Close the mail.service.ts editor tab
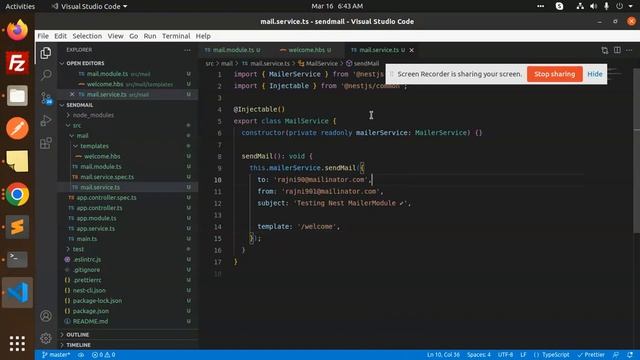The image size is (640, 360). 411,50
